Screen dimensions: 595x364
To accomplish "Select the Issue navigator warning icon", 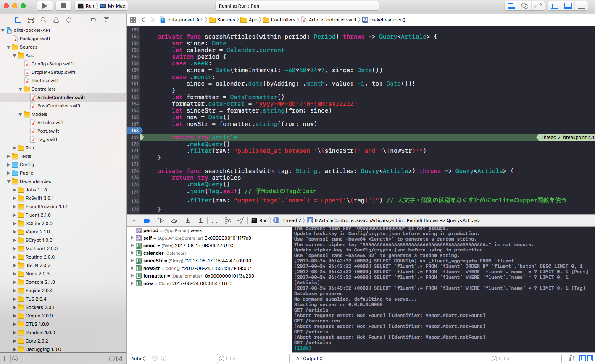I will 55,19.
